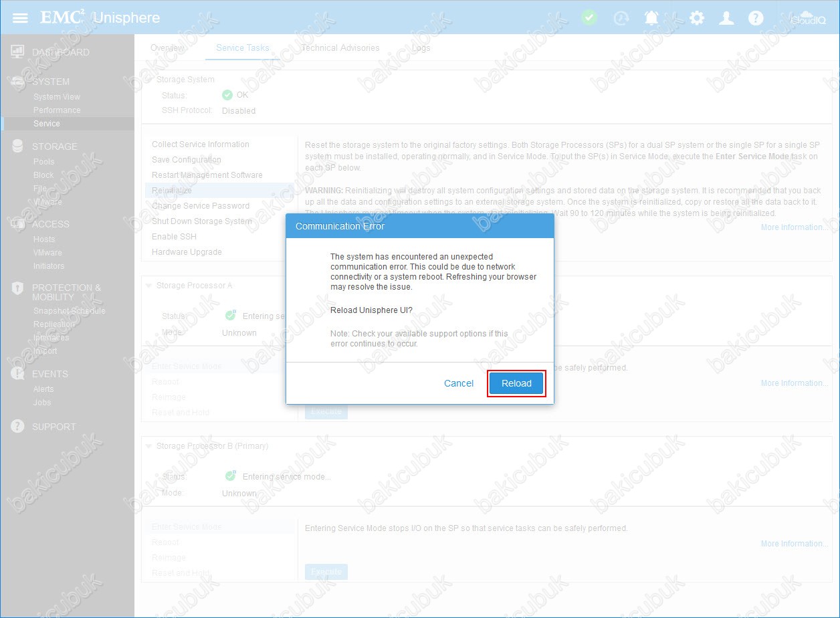Open Alerts under Events
This screenshot has height=618, width=840.
click(x=43, y=389)
